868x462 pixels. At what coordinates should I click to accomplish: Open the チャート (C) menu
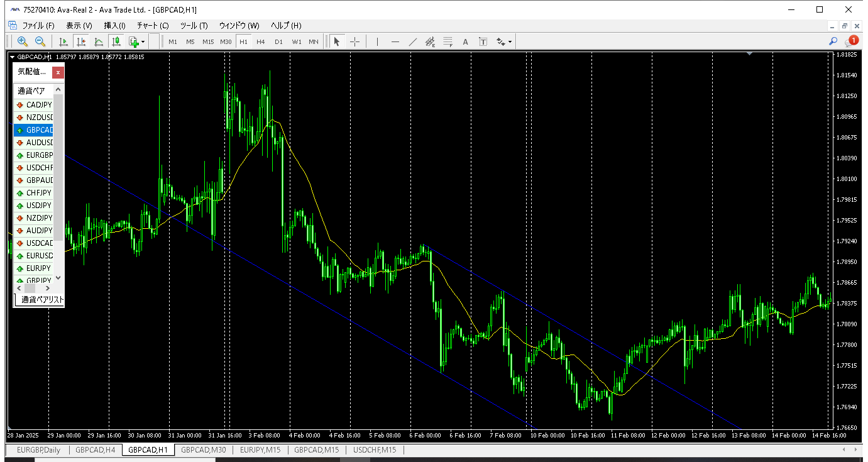(153, 26)
